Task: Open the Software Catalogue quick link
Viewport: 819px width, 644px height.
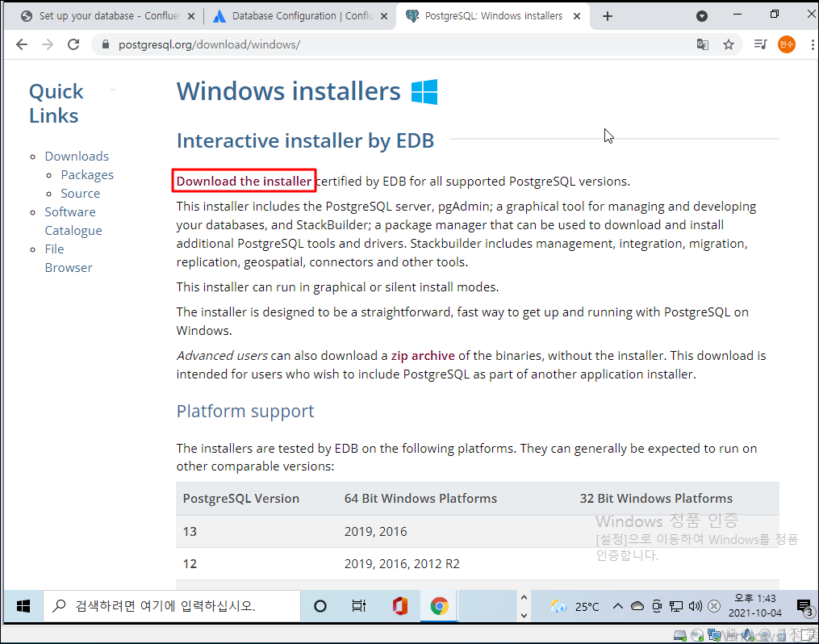Action: [73, 221]
